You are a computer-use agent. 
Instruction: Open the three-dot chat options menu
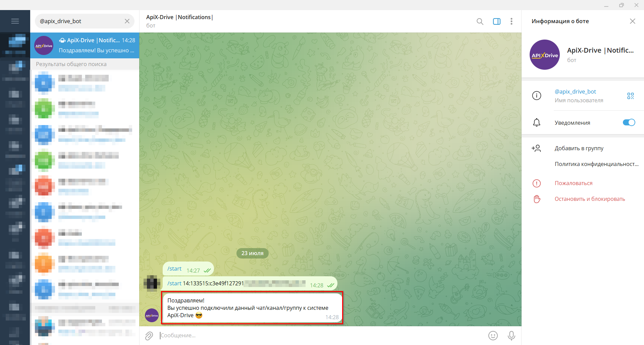point(512,21)
